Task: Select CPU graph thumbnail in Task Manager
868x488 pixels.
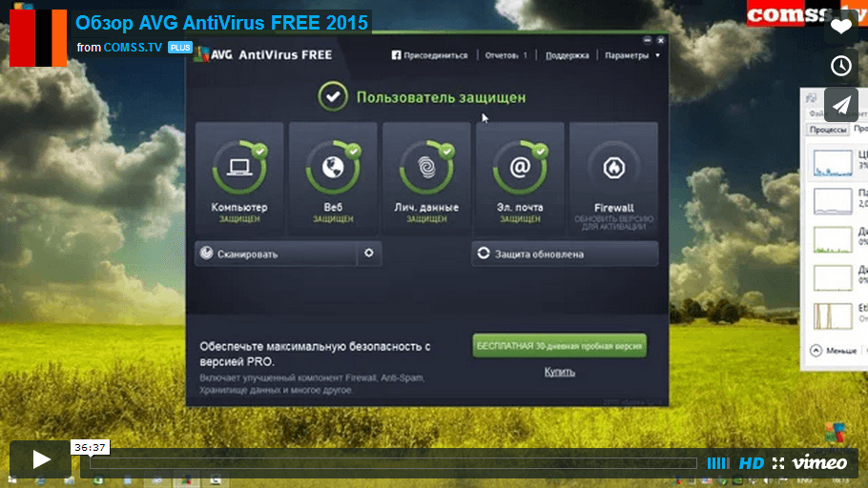Action: click(x=833, y=163)
